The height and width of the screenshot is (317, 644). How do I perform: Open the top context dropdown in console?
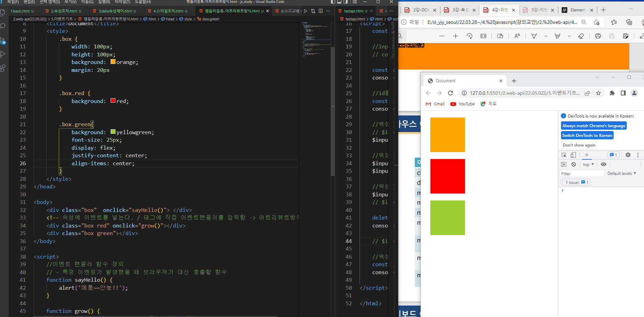pyautogui.click(x=588, y=165)
